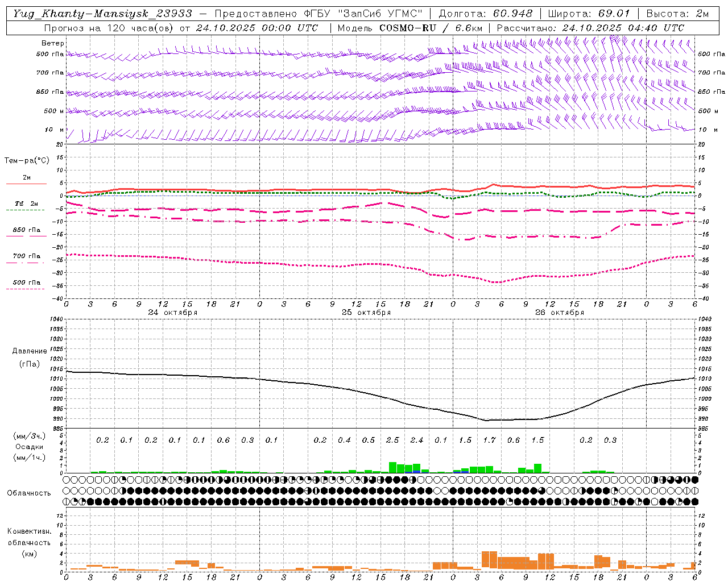This screenshot has height=582, width=728.
Task: Click the Td 2м legend entry
Action: point(26,203)
